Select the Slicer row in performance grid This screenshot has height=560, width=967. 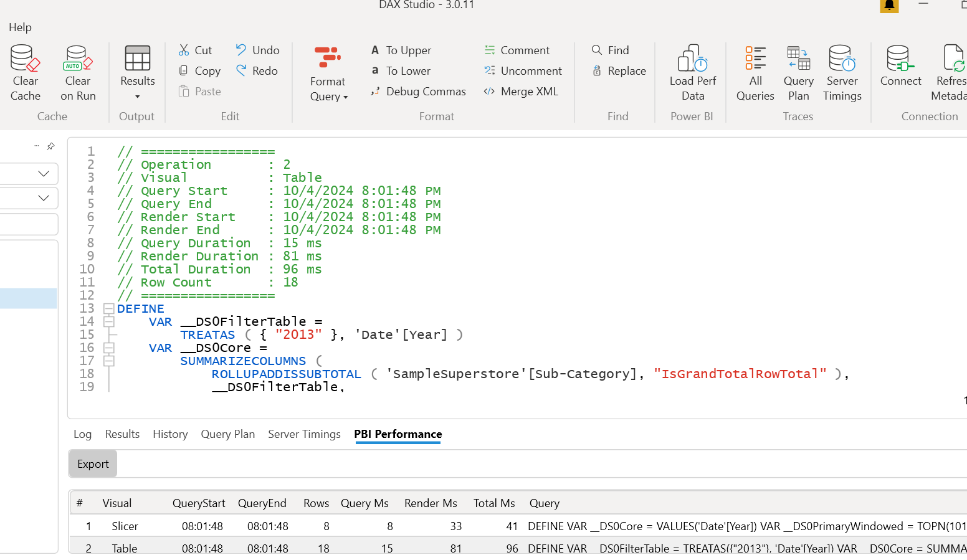pyautogui.click(x=125, y=526)
